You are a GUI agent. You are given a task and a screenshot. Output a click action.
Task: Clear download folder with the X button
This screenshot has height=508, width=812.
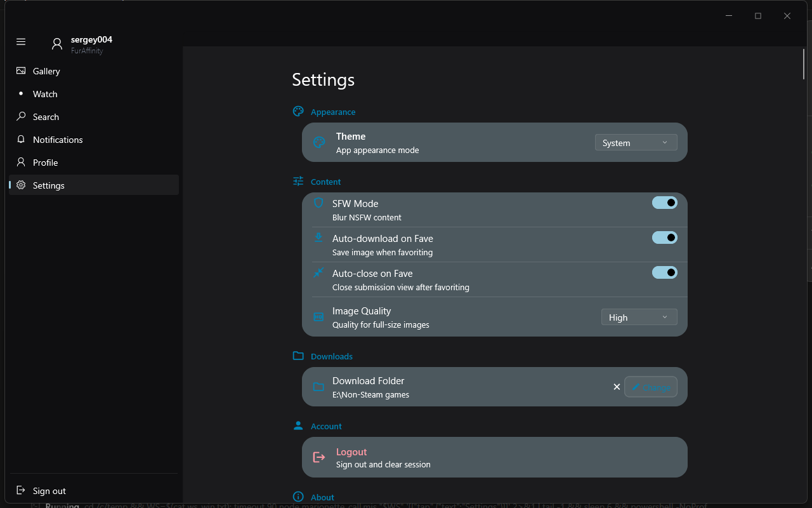[617, 387]
